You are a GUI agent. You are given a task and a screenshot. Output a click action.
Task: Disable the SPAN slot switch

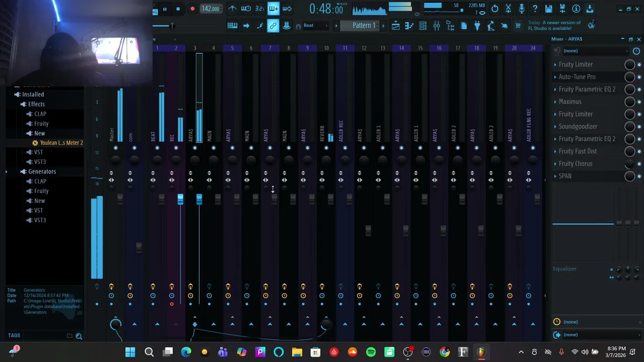[639, 176]
